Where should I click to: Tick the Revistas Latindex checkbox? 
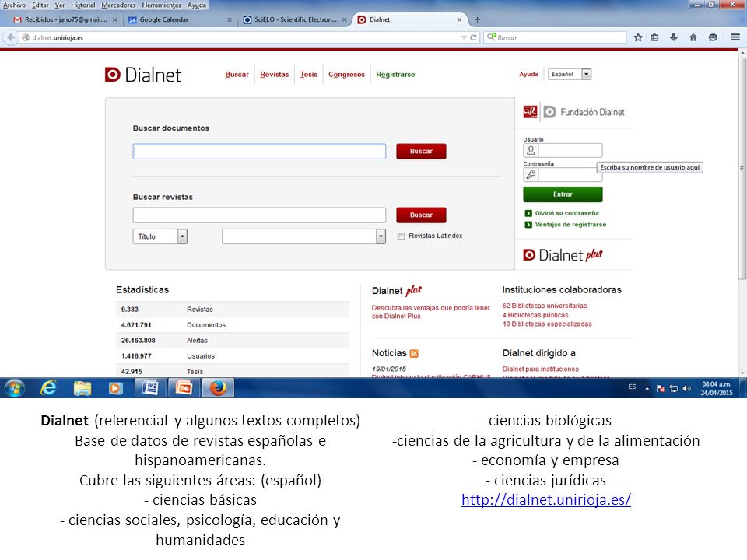point(402,236)
